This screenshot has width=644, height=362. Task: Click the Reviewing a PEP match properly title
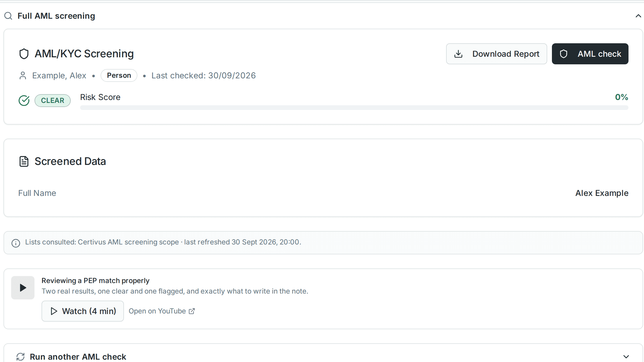(95, 281)
